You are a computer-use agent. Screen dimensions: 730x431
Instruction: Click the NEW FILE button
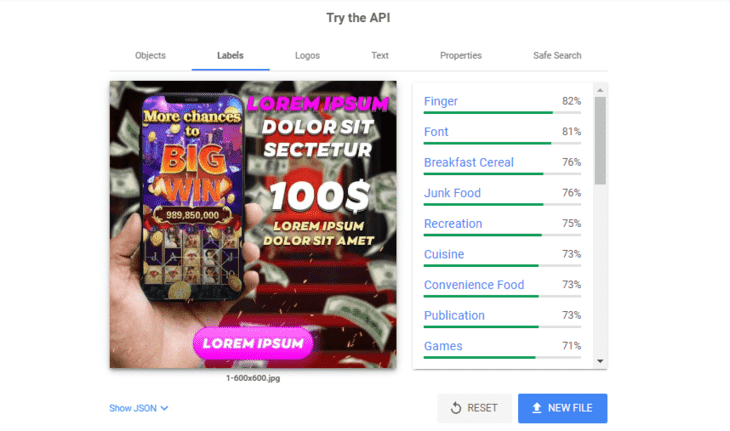tap(562, 408)
